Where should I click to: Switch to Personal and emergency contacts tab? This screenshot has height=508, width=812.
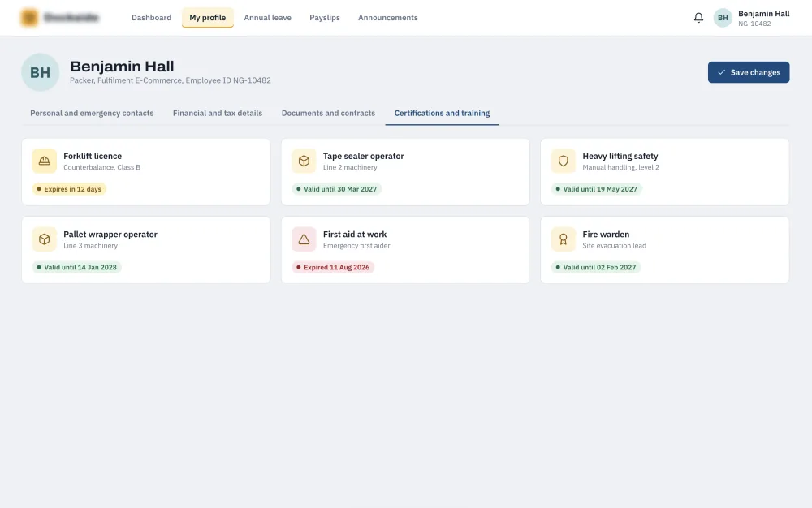(92, 114)
